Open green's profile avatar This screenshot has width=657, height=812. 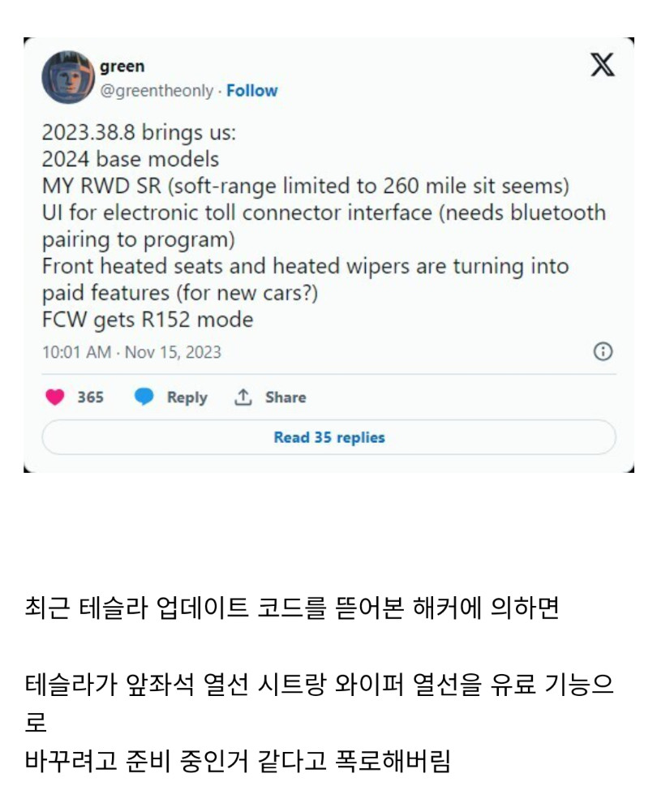(x=68, y=77)
